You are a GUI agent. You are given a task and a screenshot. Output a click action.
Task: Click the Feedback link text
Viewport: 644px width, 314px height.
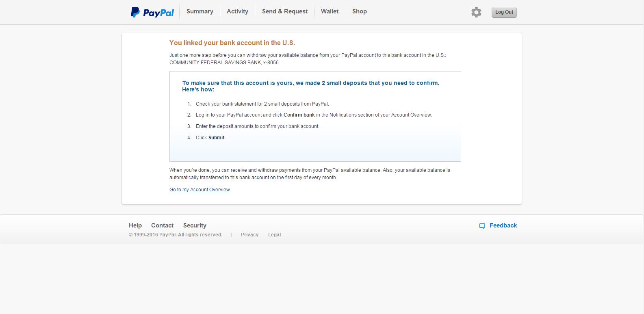point(503,225)
